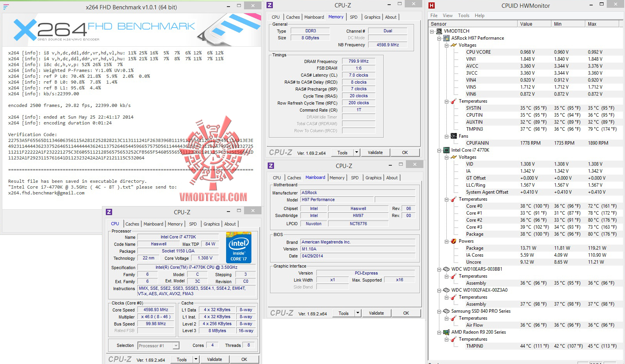The height and width of the screenshot is (364, 625).
Task: Open the Processor #1 selection dropdown
Action: [x=176, y=346]
